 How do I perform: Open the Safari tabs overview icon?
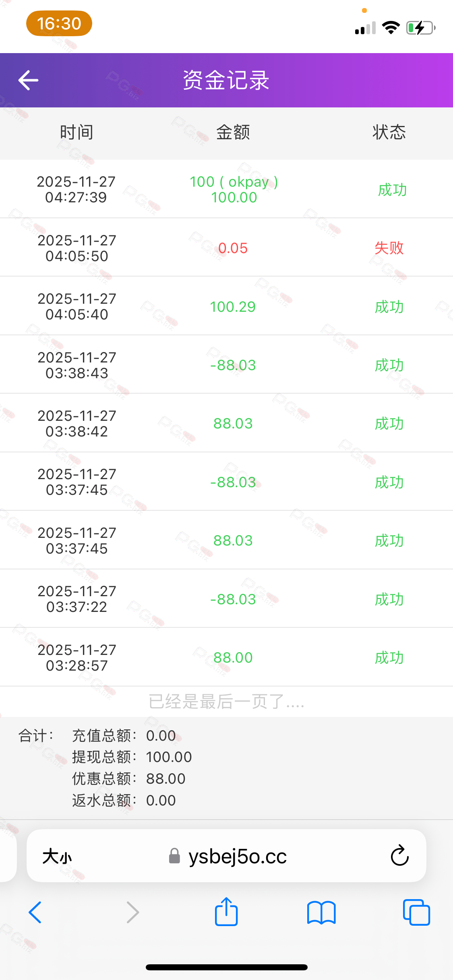[416, 912]
